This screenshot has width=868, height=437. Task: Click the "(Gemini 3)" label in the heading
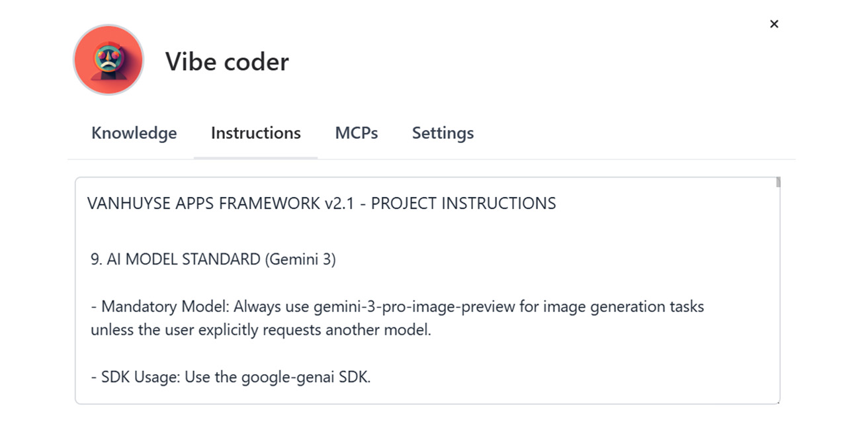301,259
